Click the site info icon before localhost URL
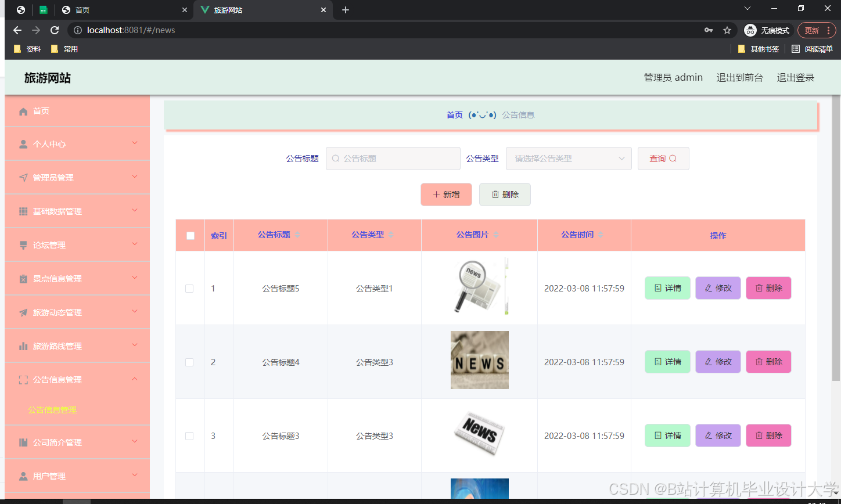The image size is (841, 504). (78, 30)
